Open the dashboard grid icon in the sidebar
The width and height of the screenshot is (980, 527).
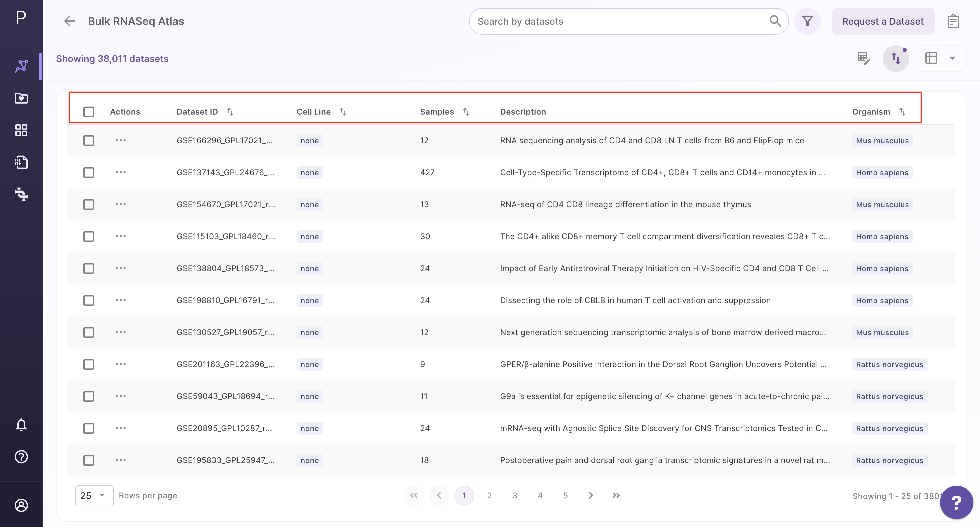coord(21,130)
